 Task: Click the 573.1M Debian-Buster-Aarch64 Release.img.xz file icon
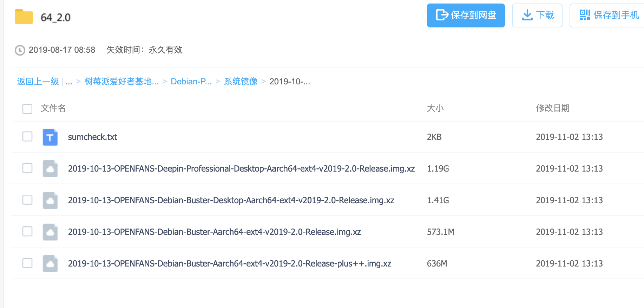coord(50,232)
